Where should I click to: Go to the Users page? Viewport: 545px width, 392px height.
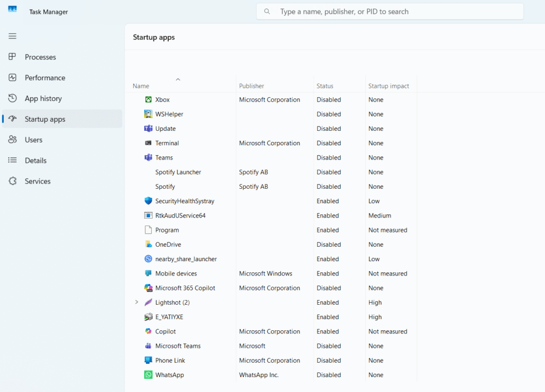(x=62, y=139)
